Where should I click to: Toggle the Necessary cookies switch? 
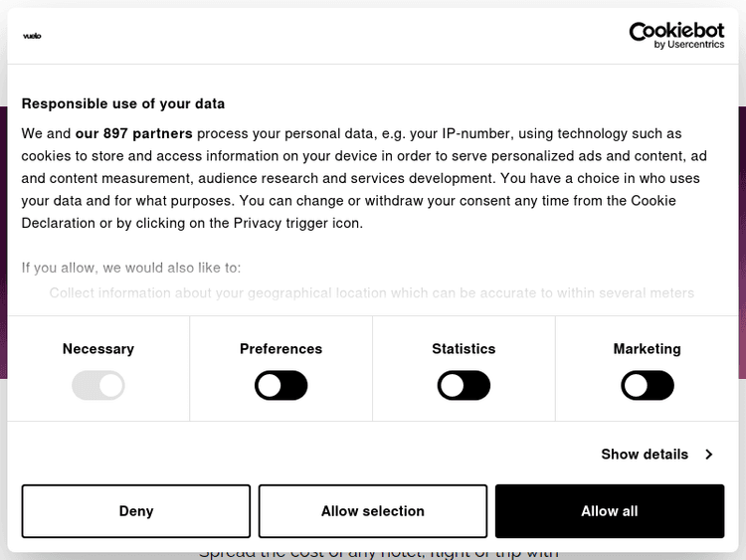(98, 386)
